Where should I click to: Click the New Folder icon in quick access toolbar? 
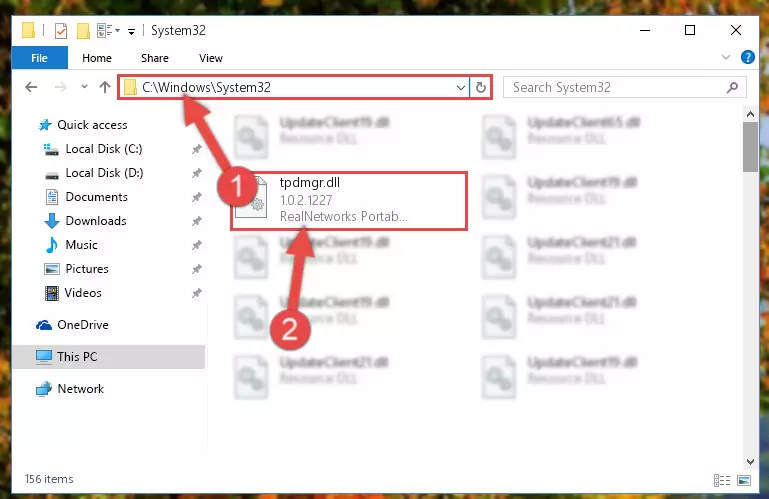pos(83,31)
